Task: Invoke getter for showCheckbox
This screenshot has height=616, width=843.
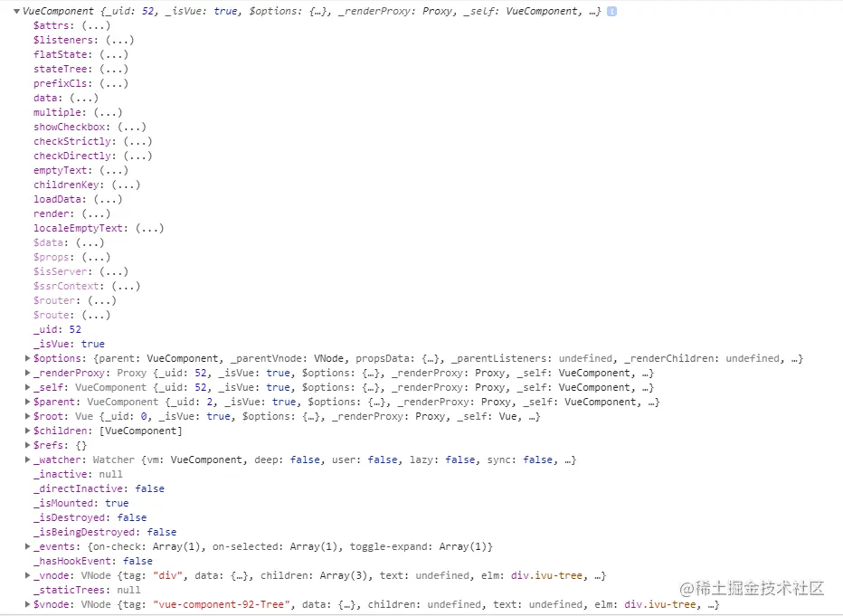Action: 132,127
